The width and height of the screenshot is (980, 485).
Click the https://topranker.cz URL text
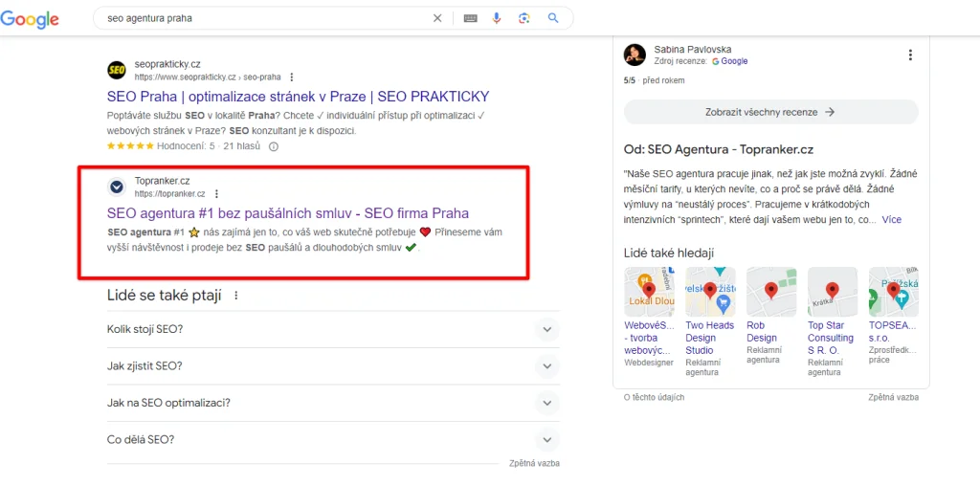[x=170, y=194]
